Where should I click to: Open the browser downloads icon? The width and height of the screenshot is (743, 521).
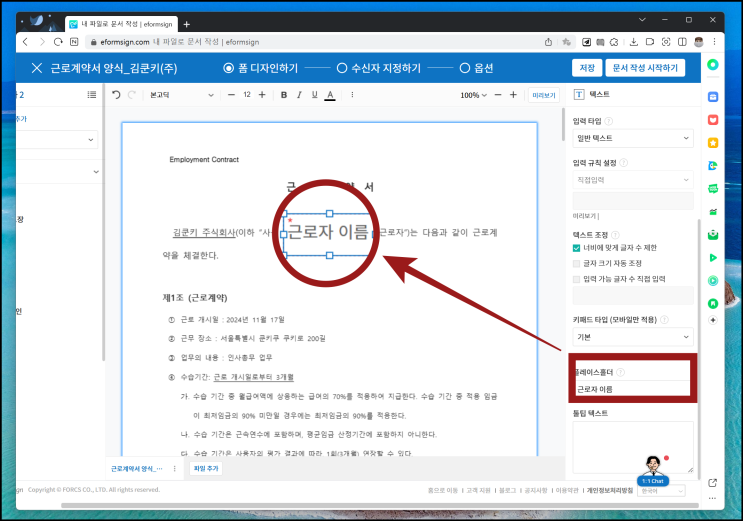(x=634, y=42)
